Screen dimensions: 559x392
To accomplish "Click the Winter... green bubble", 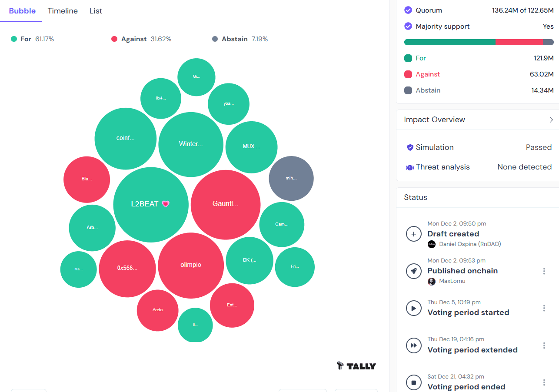I will [x=191, y=144].
